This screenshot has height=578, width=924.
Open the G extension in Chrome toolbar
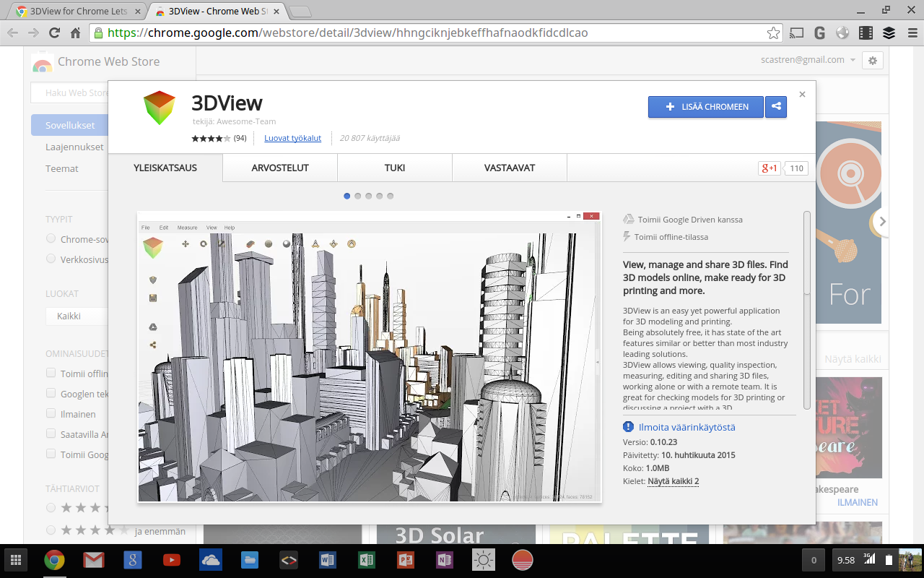pos(819,33)
